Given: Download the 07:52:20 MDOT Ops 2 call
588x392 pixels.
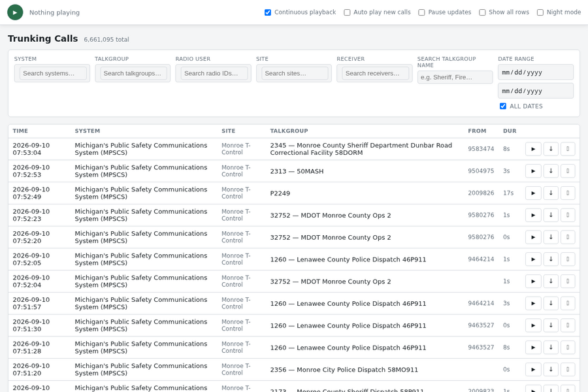Looking at the screenshot, I should coord(551,237).
